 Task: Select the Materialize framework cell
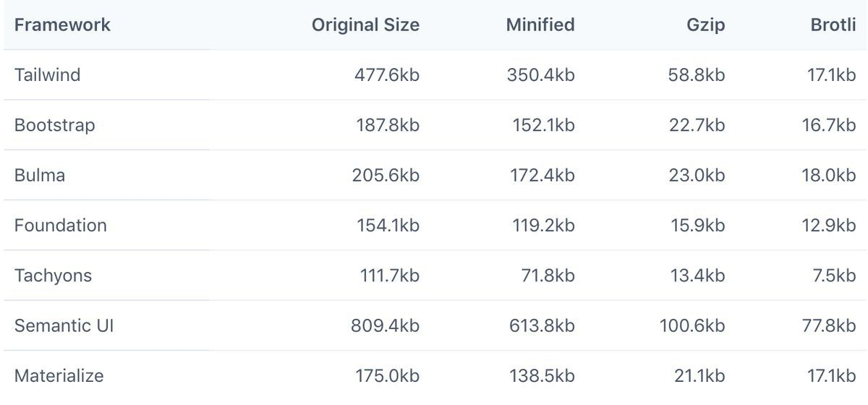click(59, 376)
